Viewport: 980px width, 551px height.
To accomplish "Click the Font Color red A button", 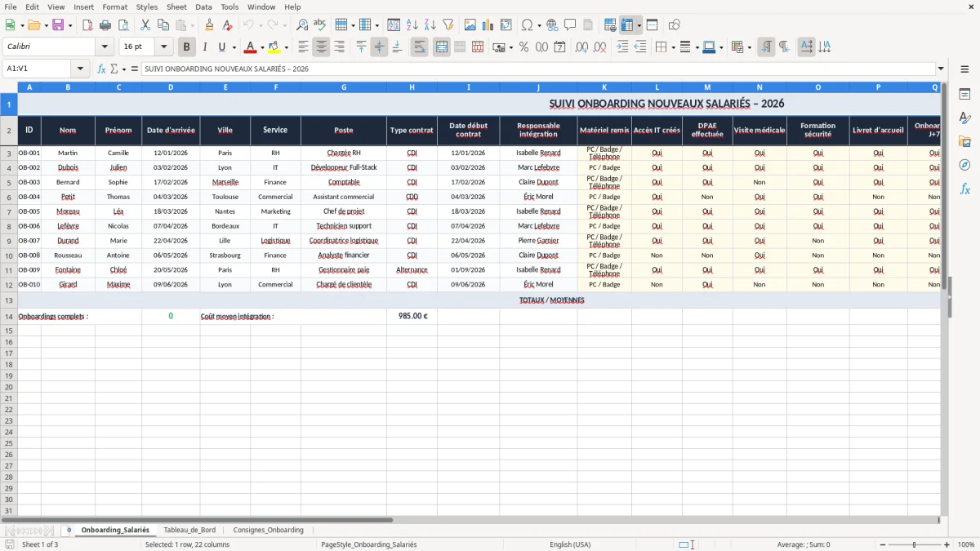I will 250,47.
